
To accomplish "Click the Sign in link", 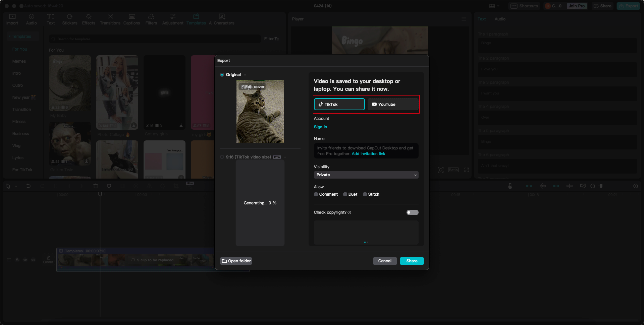I will tap(320, 127).
